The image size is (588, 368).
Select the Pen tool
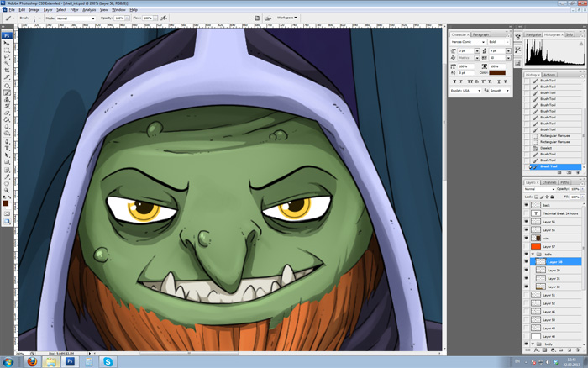[x=7, y=141]
